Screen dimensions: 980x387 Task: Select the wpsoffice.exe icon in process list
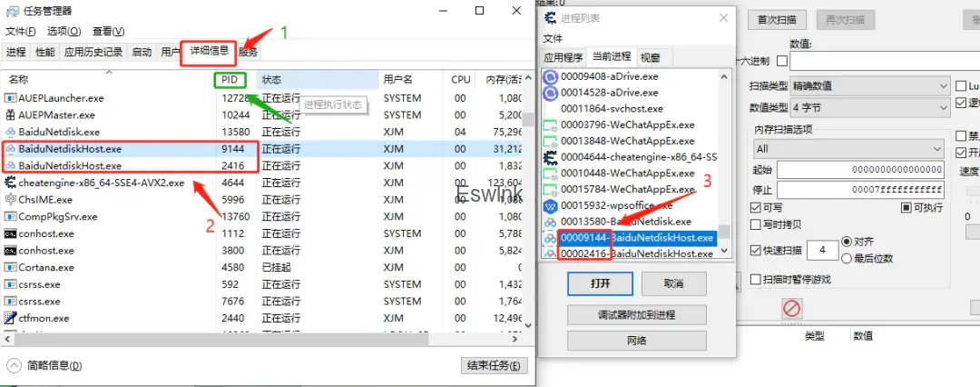(550, 205)
